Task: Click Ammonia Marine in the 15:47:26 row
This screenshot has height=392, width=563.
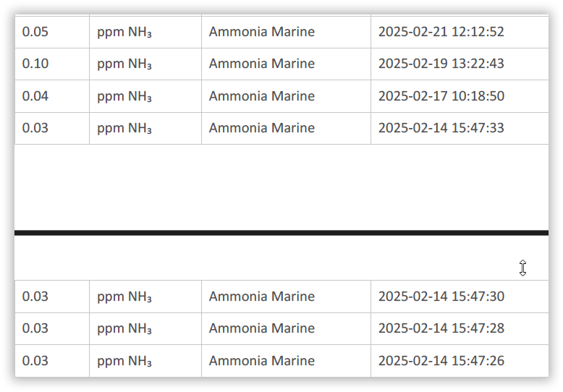Action: click(x=262, y=361)
